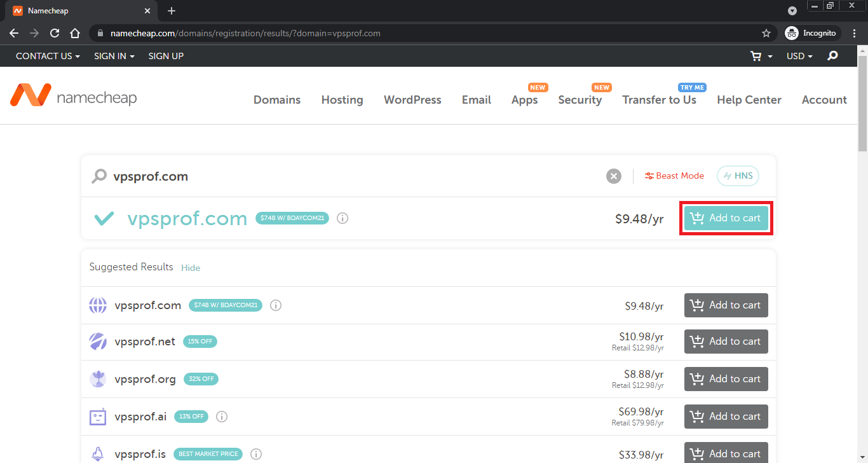Add vpsprof.net to cart

click(x=726, y=342)
